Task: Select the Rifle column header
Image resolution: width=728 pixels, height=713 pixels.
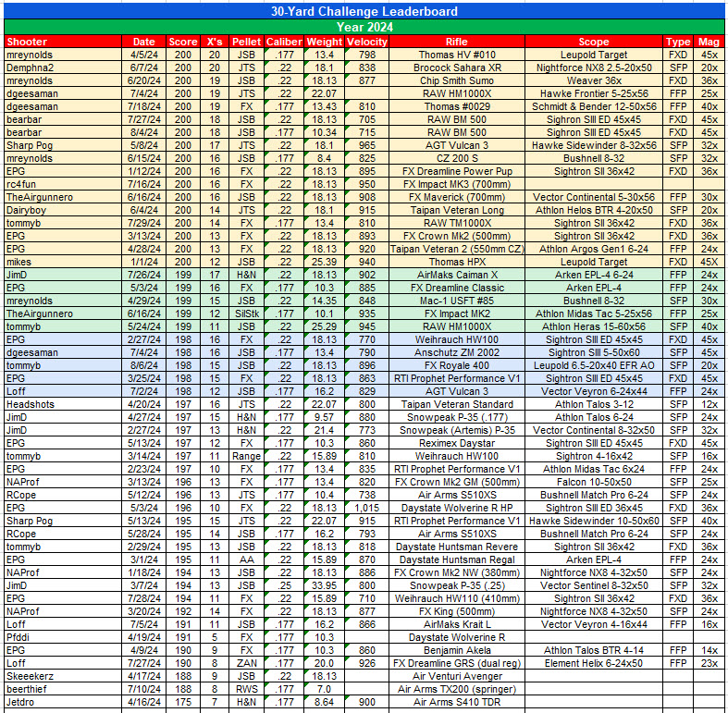Action: pyautogui.click(x=457, y=42)
